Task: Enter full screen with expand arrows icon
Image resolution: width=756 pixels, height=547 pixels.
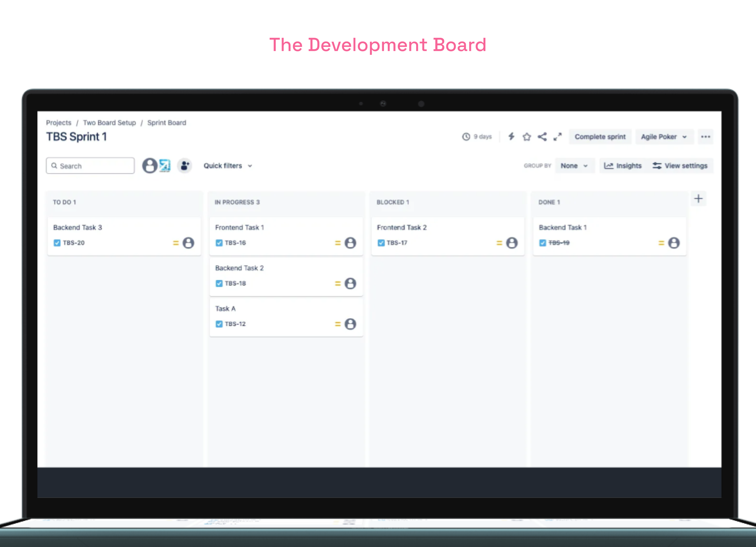Action: [x=557, y=137]
